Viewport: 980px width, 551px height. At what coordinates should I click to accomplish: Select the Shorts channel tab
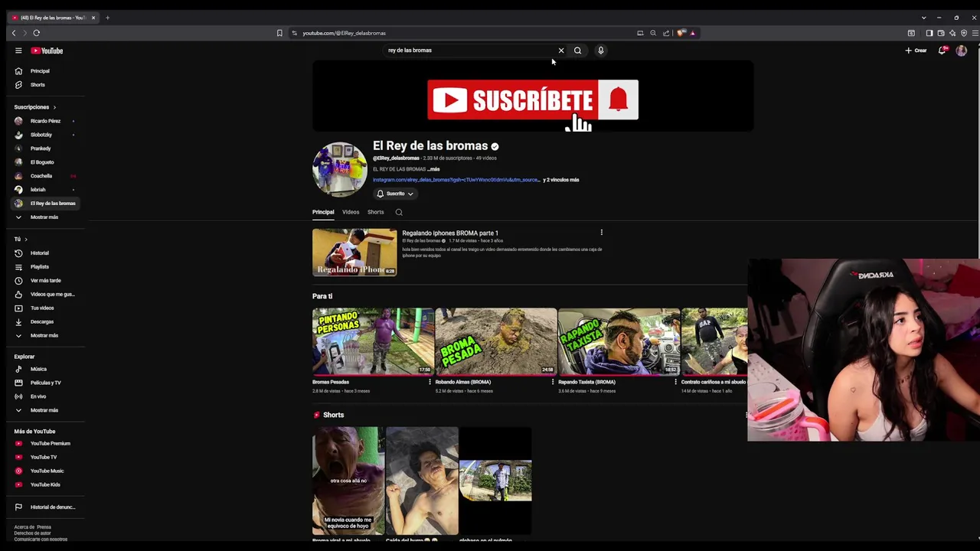(375, 212)
